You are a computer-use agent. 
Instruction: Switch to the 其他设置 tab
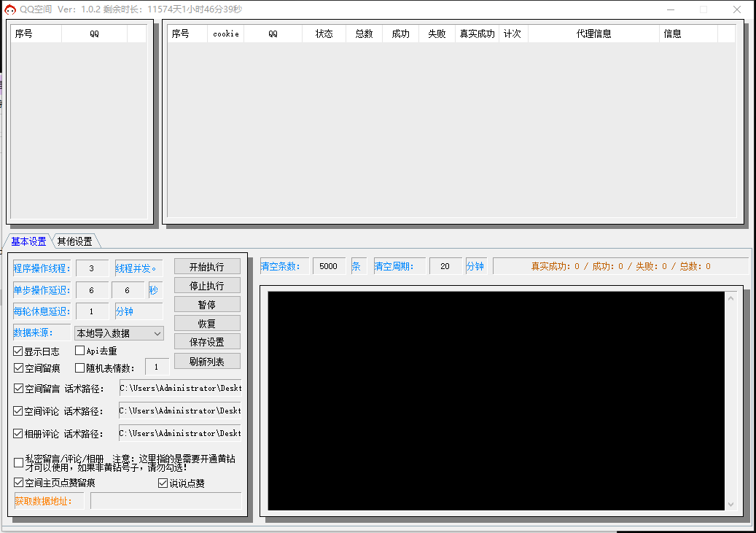(74, 241)
